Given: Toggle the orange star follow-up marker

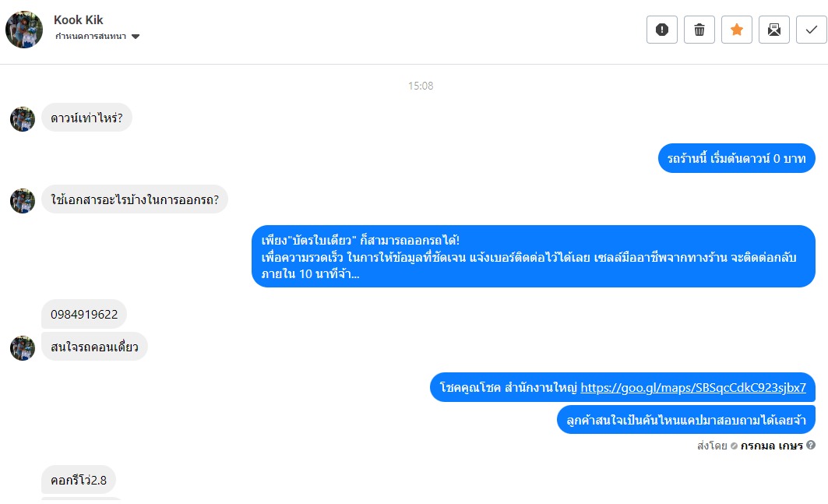Looking at the screenshot, I should (x=737, y=30).
